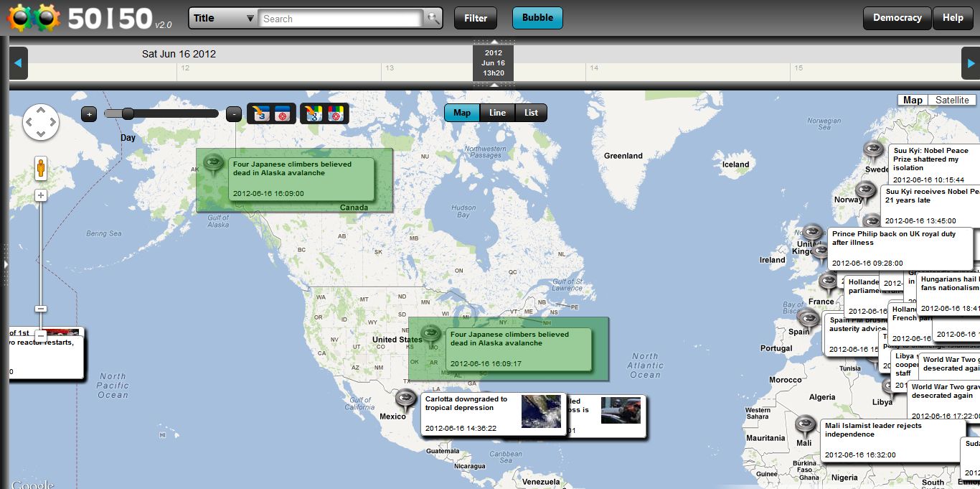Image resolution: width=980 pixels, height=489 pixels.
Task: Click the 2012 Jun 16 13h20 time marker
Action: (493, 63)
